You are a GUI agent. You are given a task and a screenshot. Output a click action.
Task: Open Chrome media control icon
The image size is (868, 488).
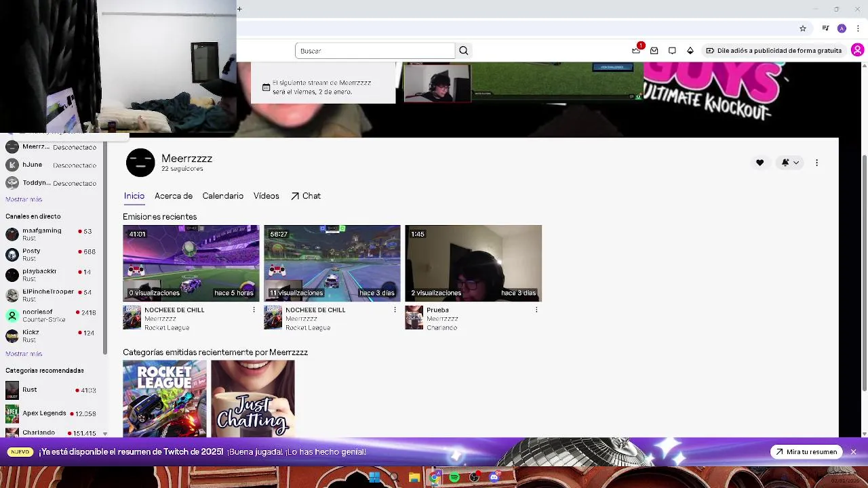coord(825,28)
